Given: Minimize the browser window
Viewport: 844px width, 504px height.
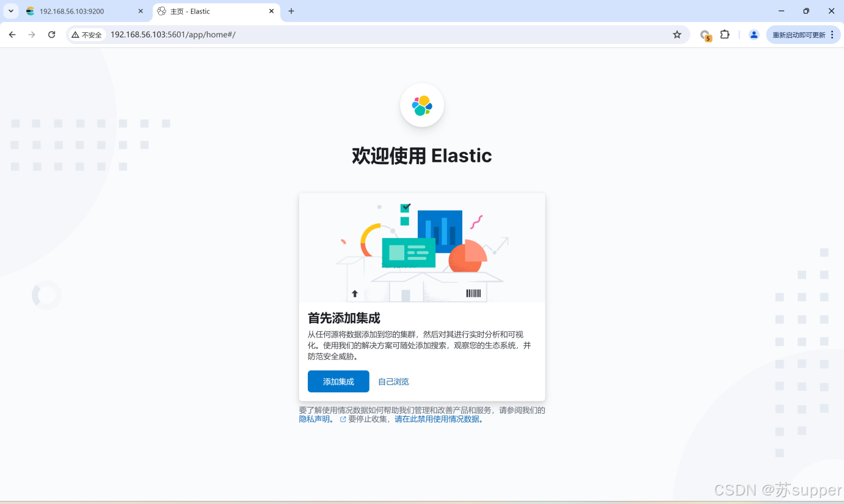Looking at the screenshot, I should coord(781,11).
